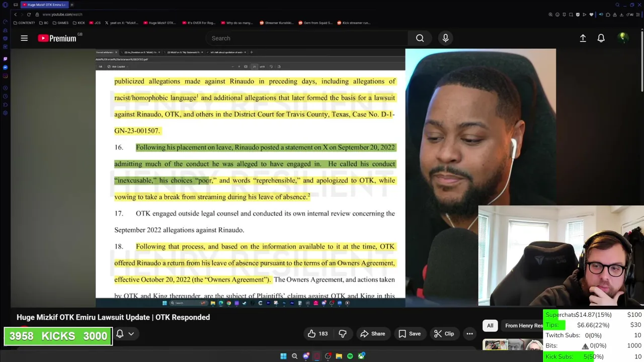This screenshot has width=644, height=362.
Task: Open File Explorer from the taskbar
Action: [339, 356]
